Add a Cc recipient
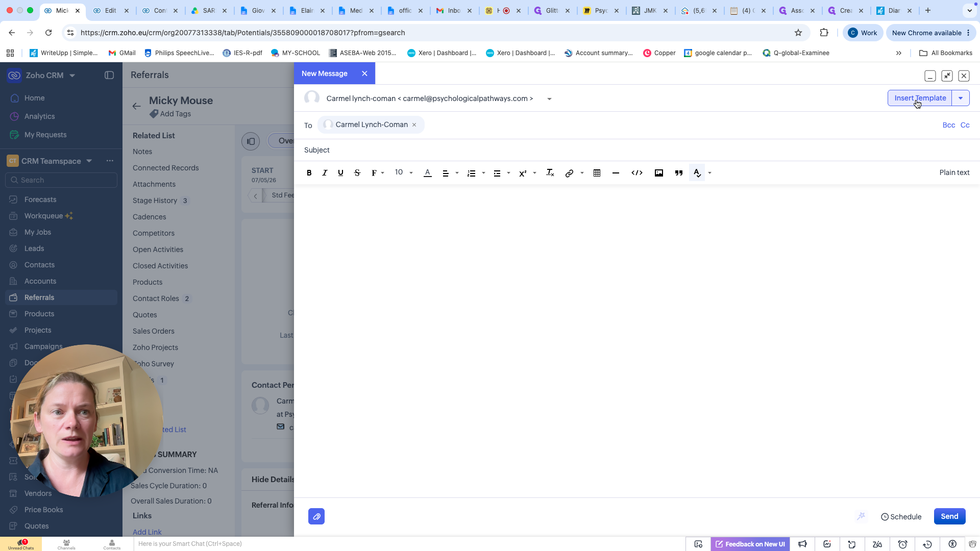 965,125
